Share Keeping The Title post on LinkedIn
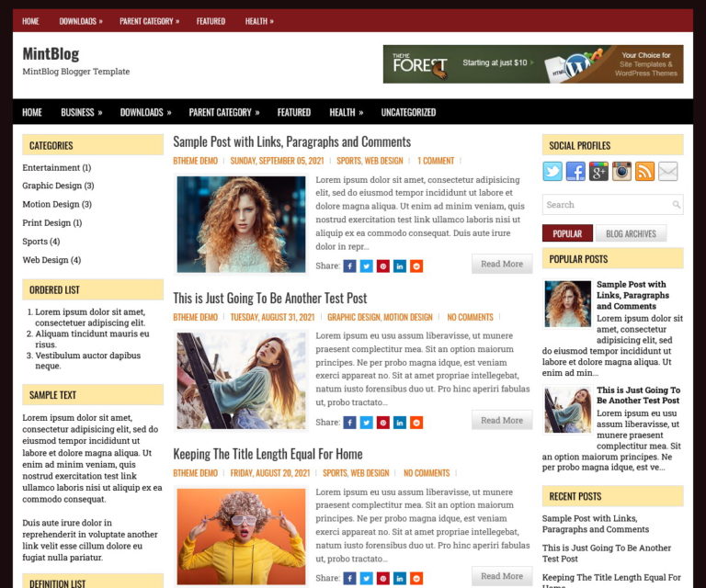 point(400,578)
